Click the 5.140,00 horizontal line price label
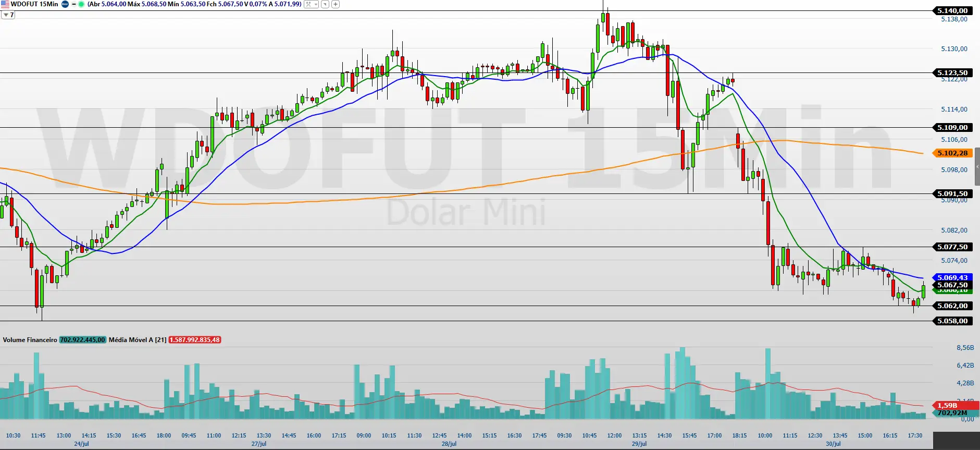980x450 pixels. click(x=952, y=10)
